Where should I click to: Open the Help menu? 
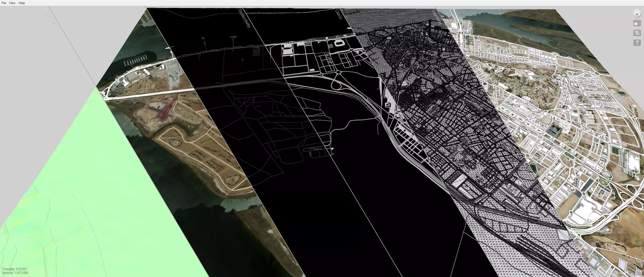tap(22, 3)
